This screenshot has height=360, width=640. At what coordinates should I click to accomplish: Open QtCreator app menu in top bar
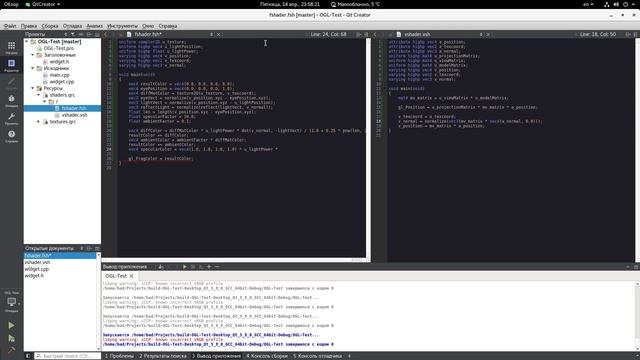click(43, 4)
